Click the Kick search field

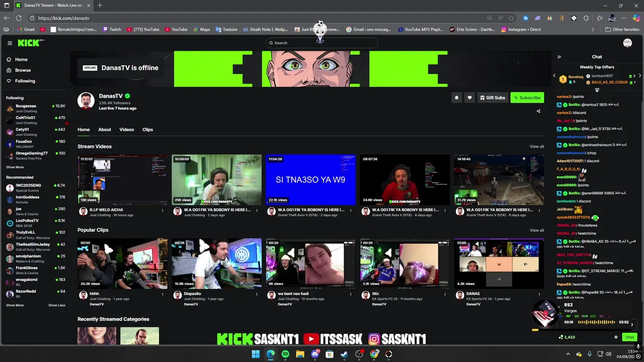(x=322, y=43)
